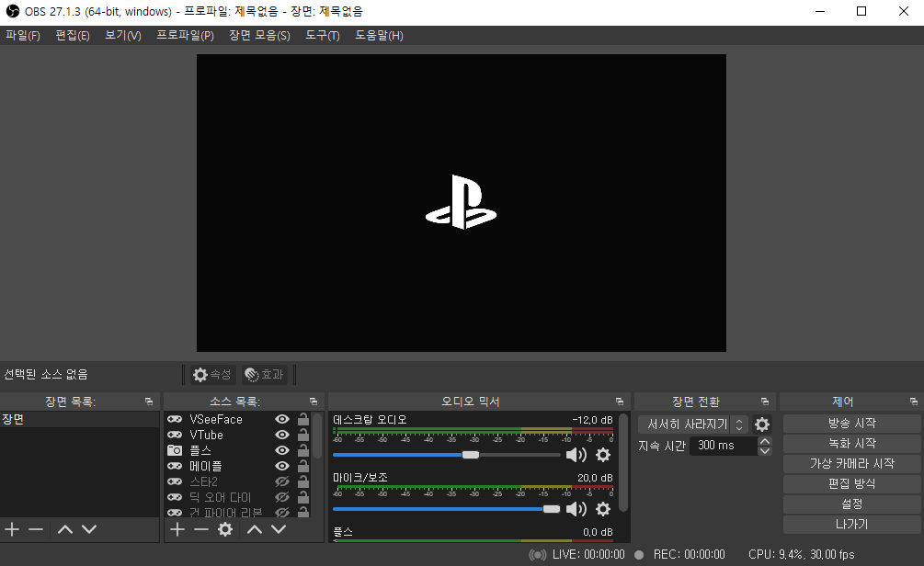The image size is (924, 566).
Task: Click the VSeeFace game capture icon
Action: (175, 419)
